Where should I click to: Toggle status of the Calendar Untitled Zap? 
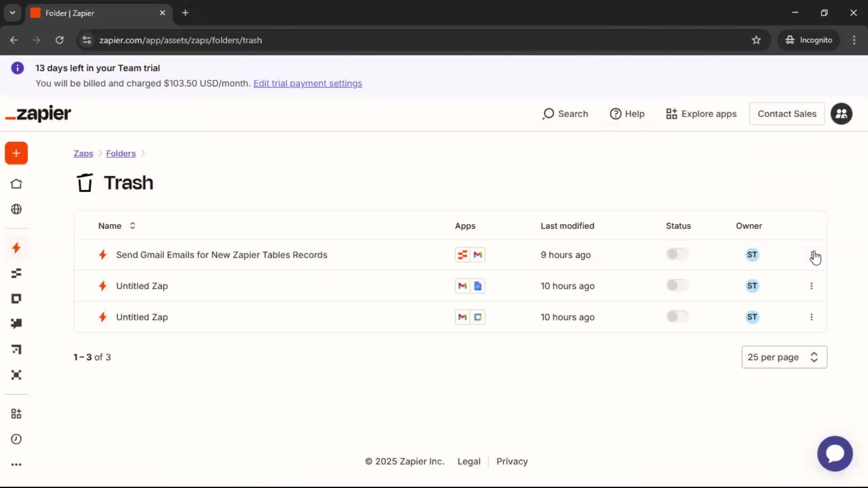pyautogui.click(x=677, y=317)
